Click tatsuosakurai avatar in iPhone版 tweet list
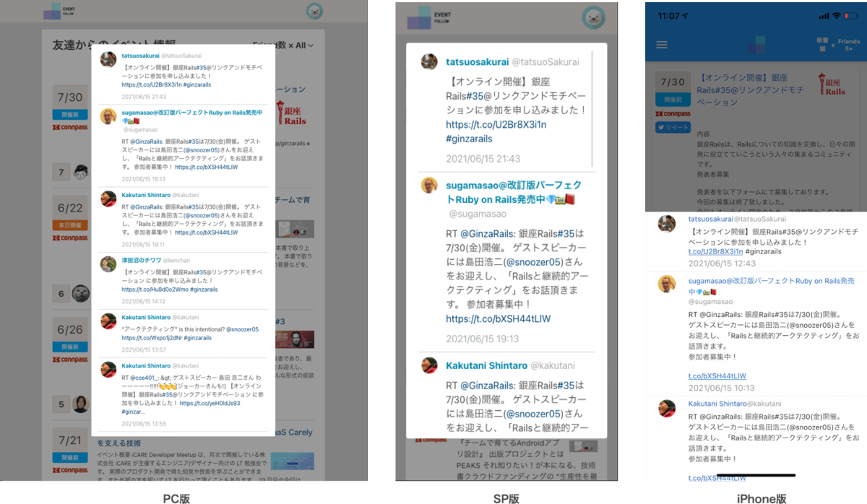Screen dimensions: 867x504 point(666,223)
